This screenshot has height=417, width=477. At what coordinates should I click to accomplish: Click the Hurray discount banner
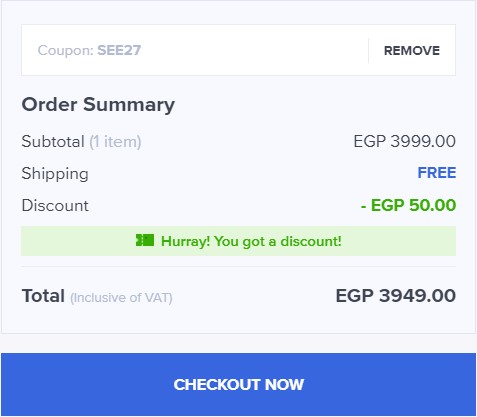point(239,241)
